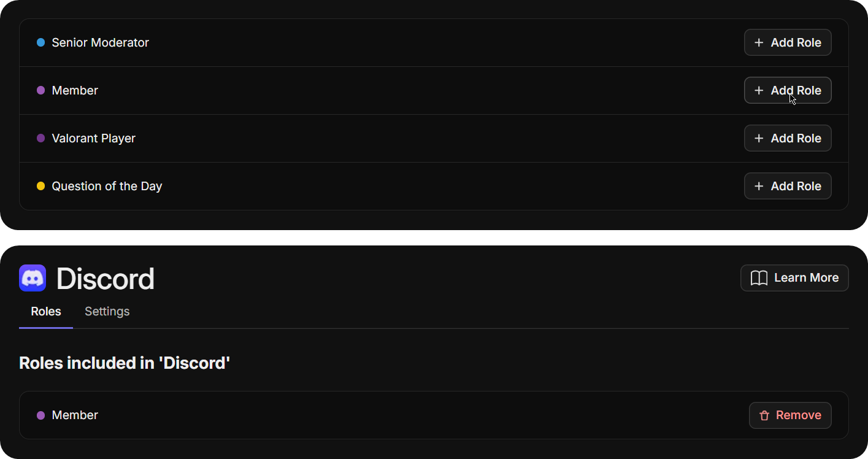The width and height of the screenshot is (868, 459).
Task: Click the Discord logo icon
Action: pyautogui.click(x=32, y=277)
